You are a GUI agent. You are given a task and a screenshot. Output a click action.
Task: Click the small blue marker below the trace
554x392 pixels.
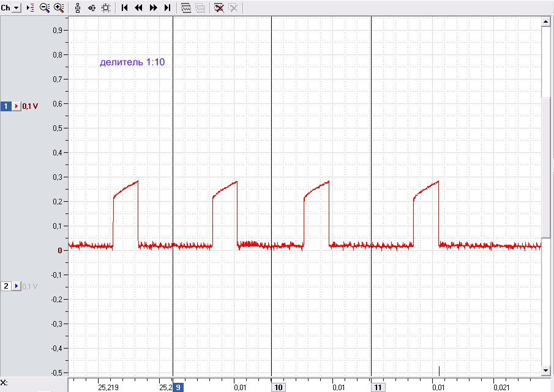coord(439,371)
